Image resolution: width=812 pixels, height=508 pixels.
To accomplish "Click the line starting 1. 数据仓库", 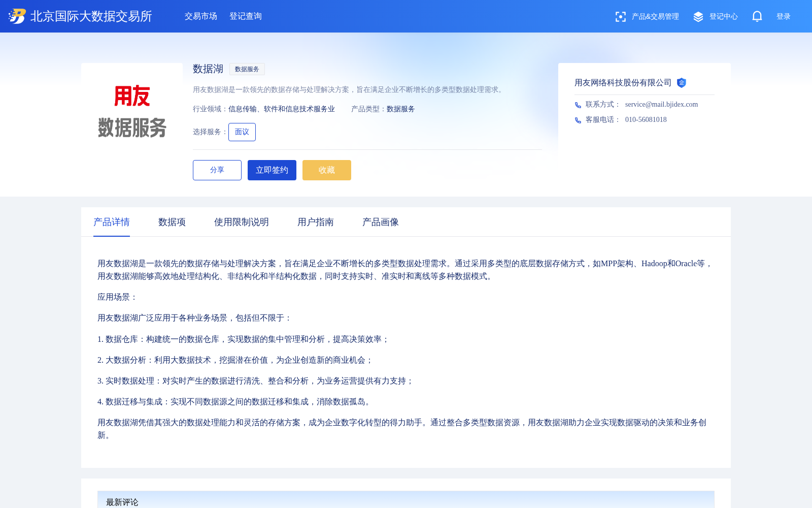I will pyautogui.click(x=243, y=339).
